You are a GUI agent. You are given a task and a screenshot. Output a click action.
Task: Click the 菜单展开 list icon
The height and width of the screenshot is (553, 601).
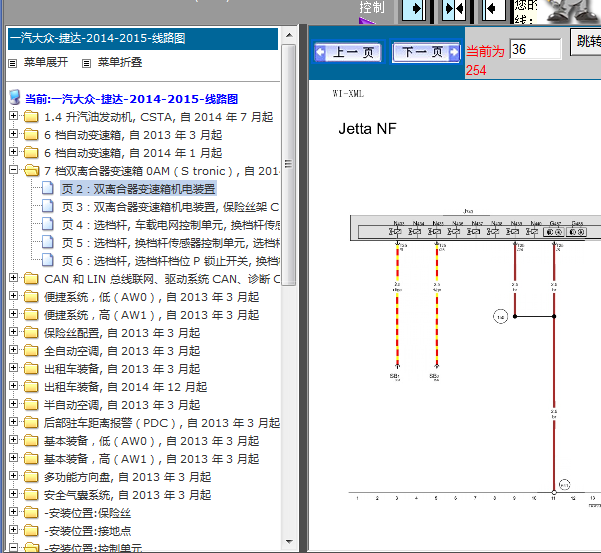coord(13,63)
